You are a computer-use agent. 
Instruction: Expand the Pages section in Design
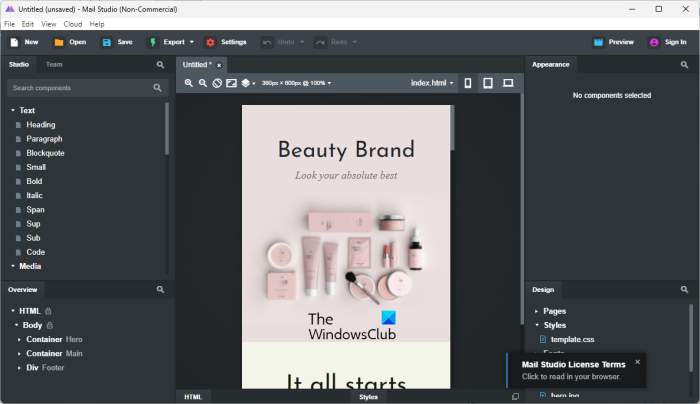(x=536, y=311)
